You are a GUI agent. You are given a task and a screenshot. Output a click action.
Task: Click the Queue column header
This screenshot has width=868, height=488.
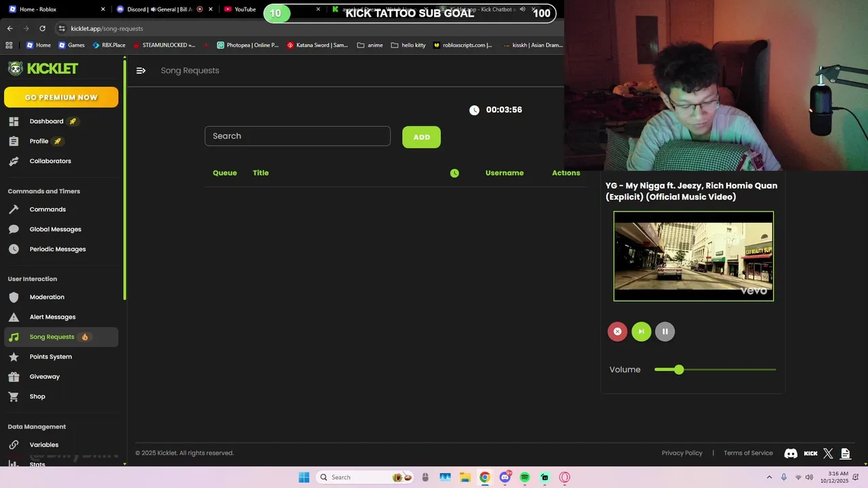(224, 173)
